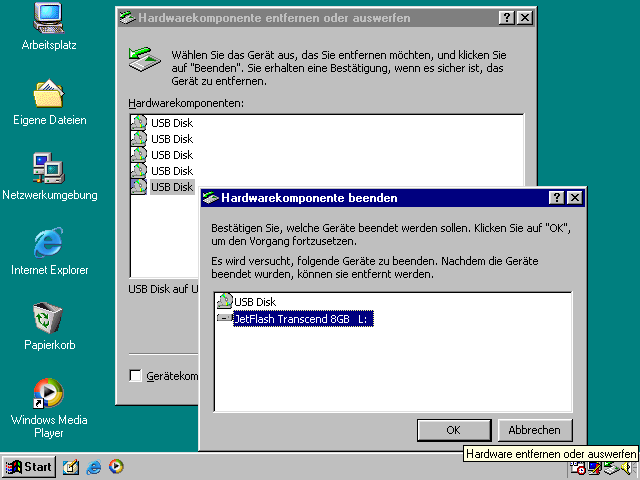Click title bar icon of Hardwarekomponente beenden

(211, 198)
